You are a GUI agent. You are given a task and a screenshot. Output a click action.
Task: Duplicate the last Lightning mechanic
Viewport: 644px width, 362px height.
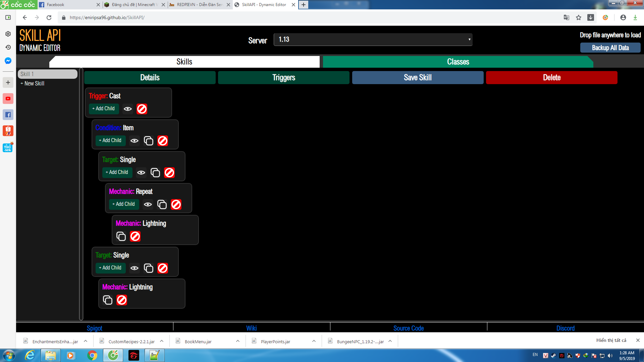(107, 300)
